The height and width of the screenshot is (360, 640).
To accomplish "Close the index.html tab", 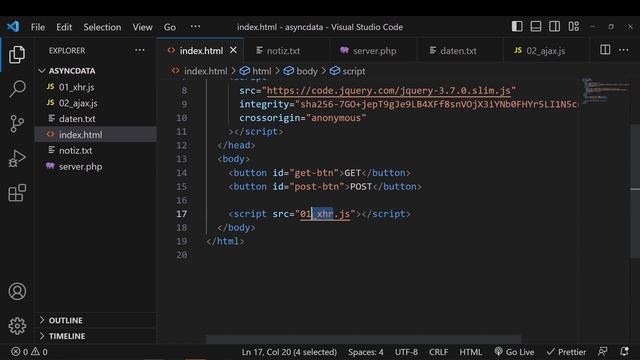I will [233, 50].
